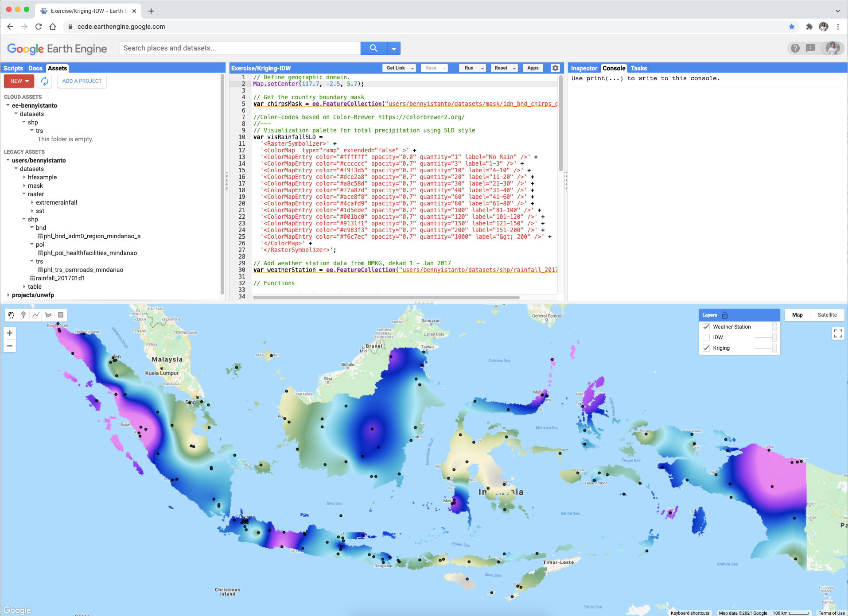
Task: Uncheck the Kriging layer
Action: coord(706,348)
